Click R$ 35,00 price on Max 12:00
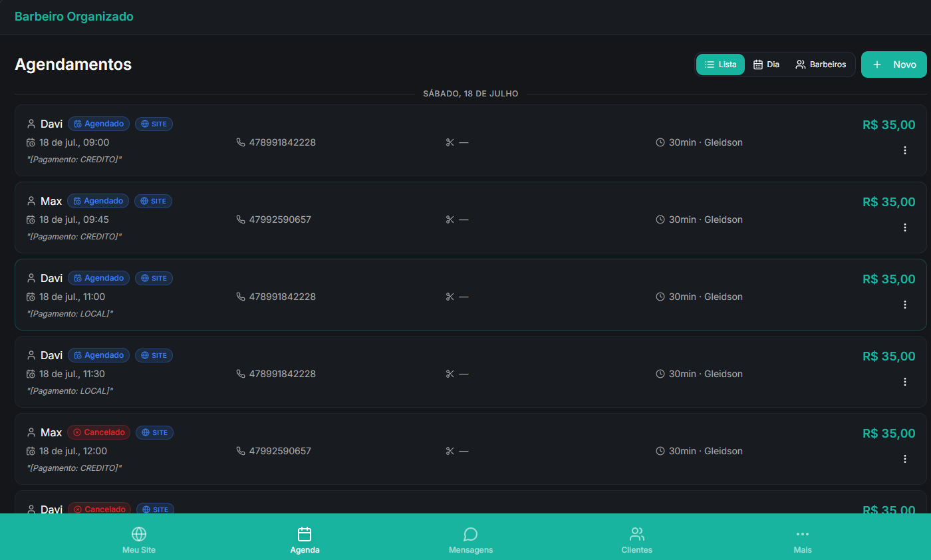 (x=888, y=433)
